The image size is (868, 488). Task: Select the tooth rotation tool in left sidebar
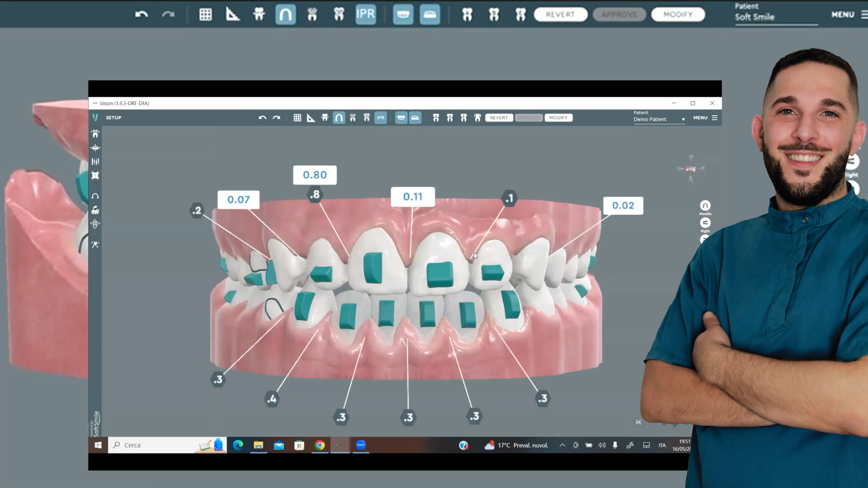95,224
